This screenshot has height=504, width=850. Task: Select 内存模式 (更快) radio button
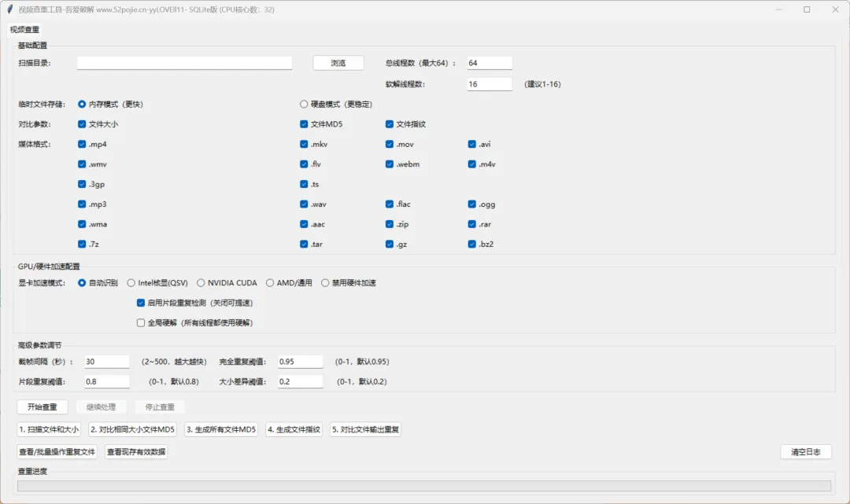pos(82,104)
